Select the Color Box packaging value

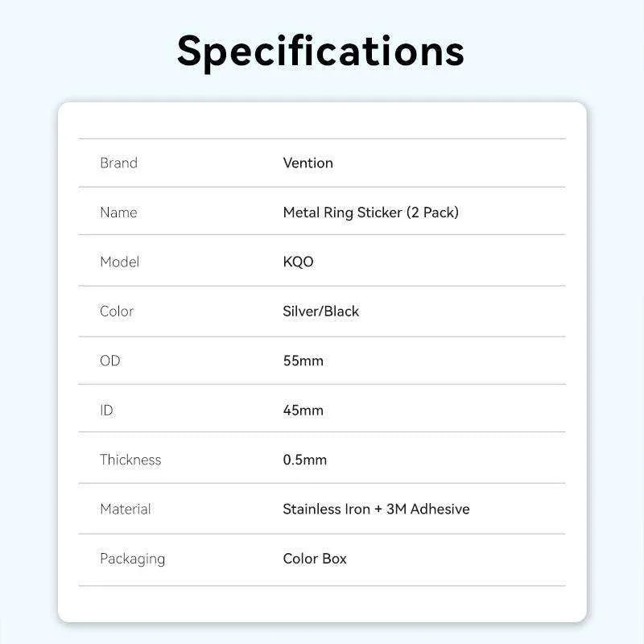pos(315,559)
